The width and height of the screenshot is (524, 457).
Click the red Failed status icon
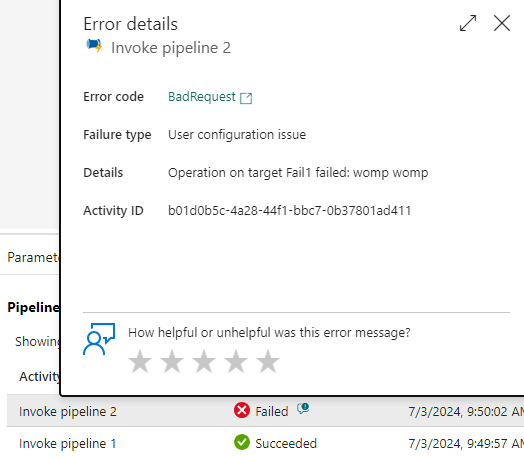point(242,410)
